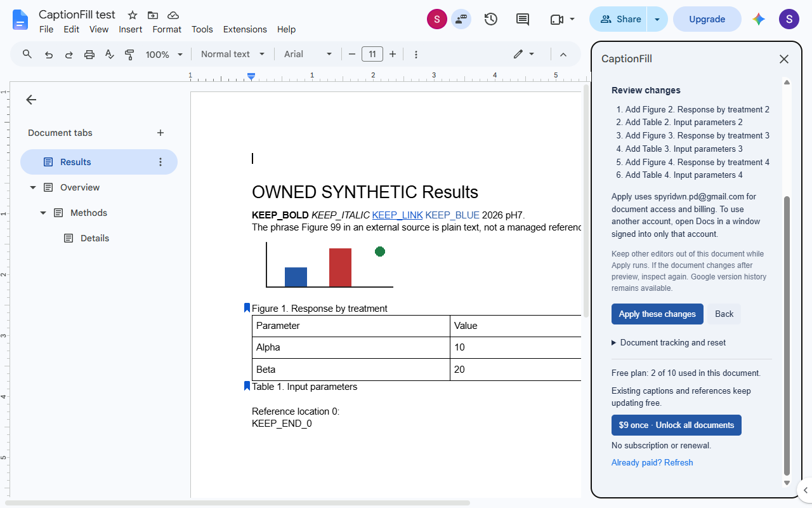Viewport: 812px width, 508px height.
Task: Open the File menu
Action: click(x=46, y=29)
